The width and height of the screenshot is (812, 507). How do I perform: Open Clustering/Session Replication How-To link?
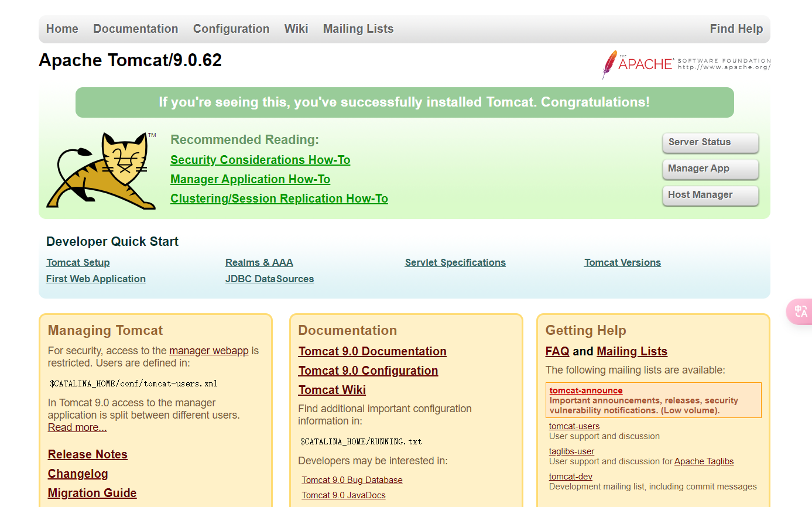click(x=279, y=198)
